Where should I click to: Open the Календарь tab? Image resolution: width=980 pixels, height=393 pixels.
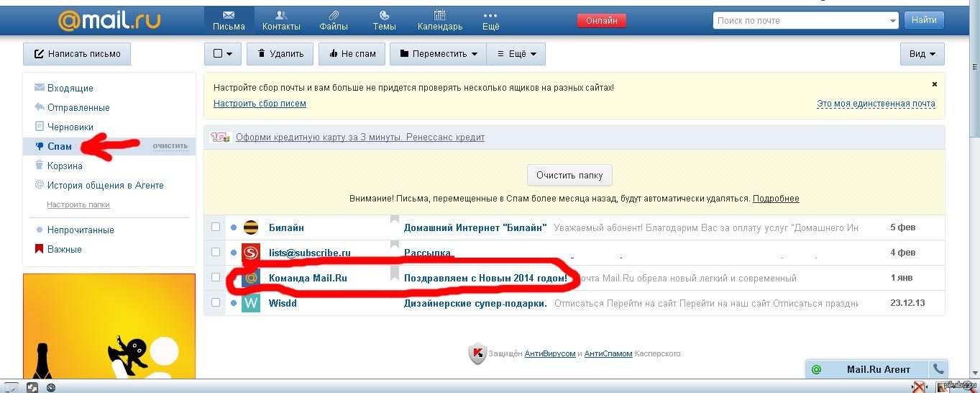pos(440,21)
